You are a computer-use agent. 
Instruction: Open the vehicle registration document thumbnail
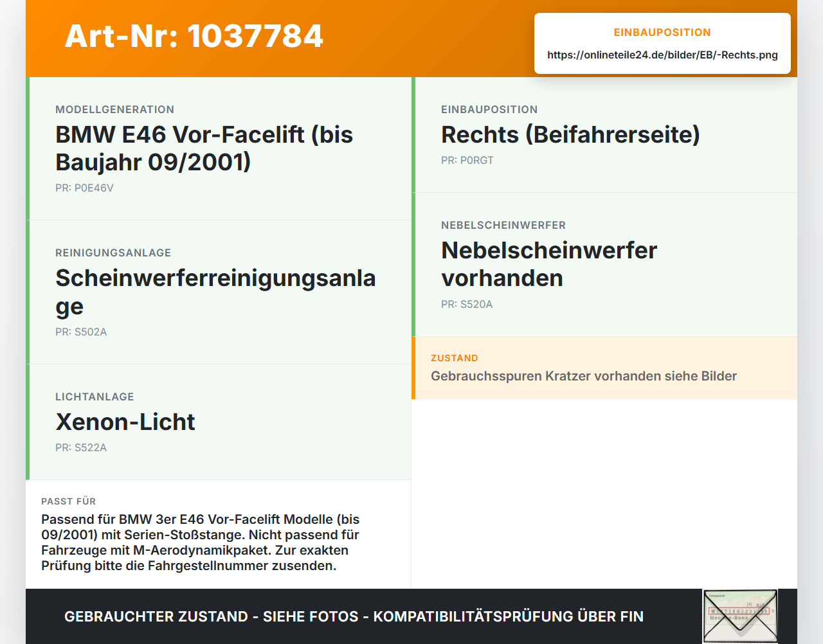(x=740, y=616)
